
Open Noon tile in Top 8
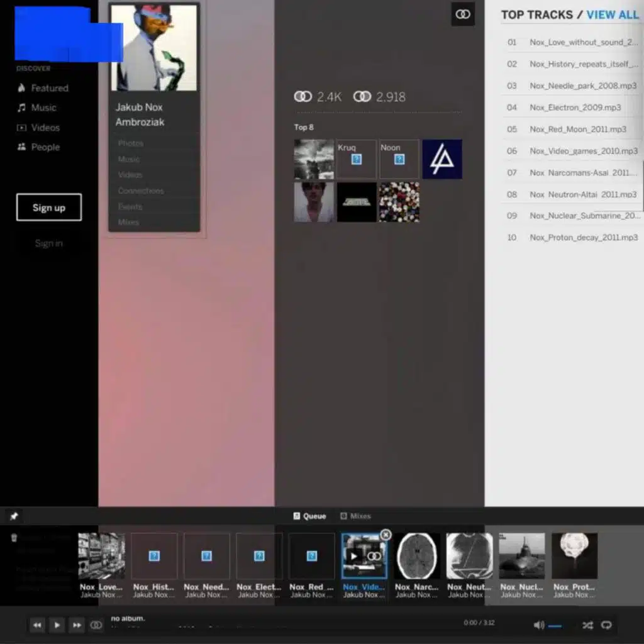pos(399,159)
